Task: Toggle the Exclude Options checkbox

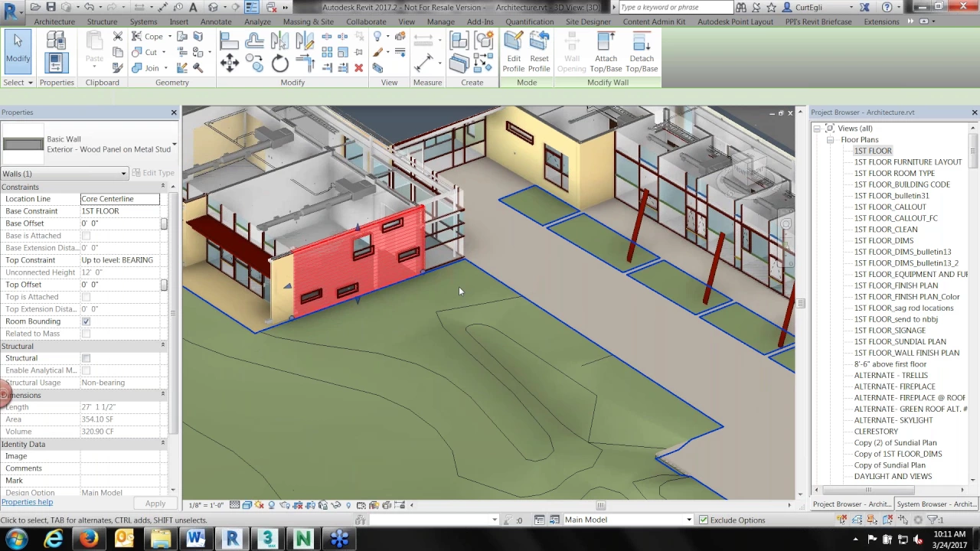Action: (x=704, y=520)
